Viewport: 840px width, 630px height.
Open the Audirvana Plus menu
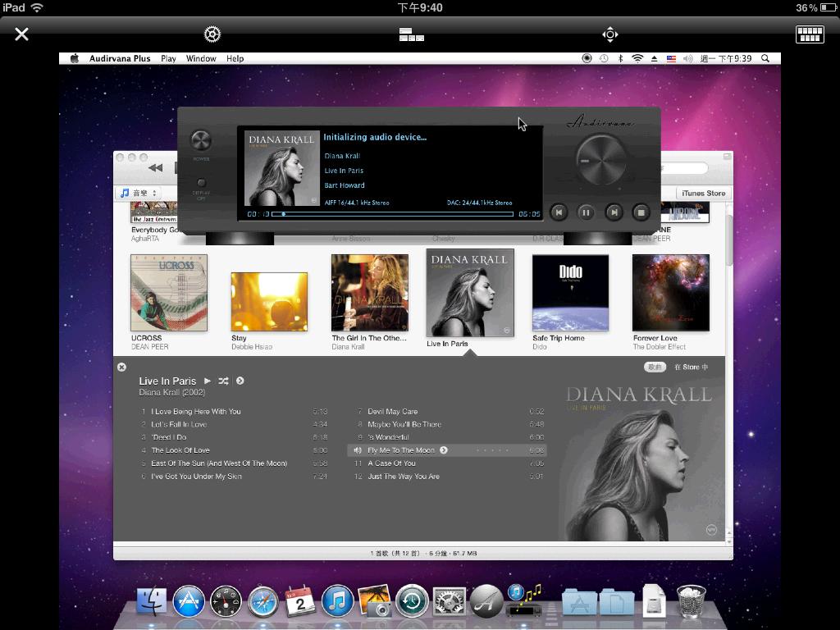pyautogui.click(x=120, y=58)
